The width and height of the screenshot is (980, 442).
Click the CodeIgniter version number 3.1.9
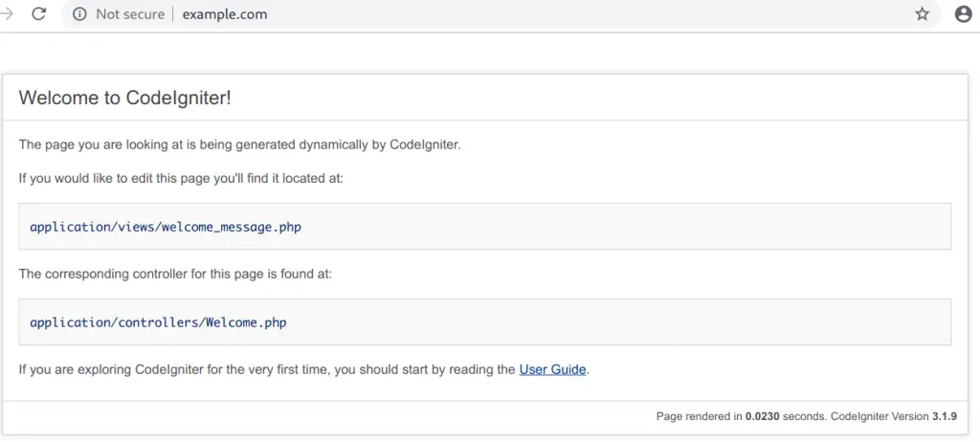tap(945, 416)
